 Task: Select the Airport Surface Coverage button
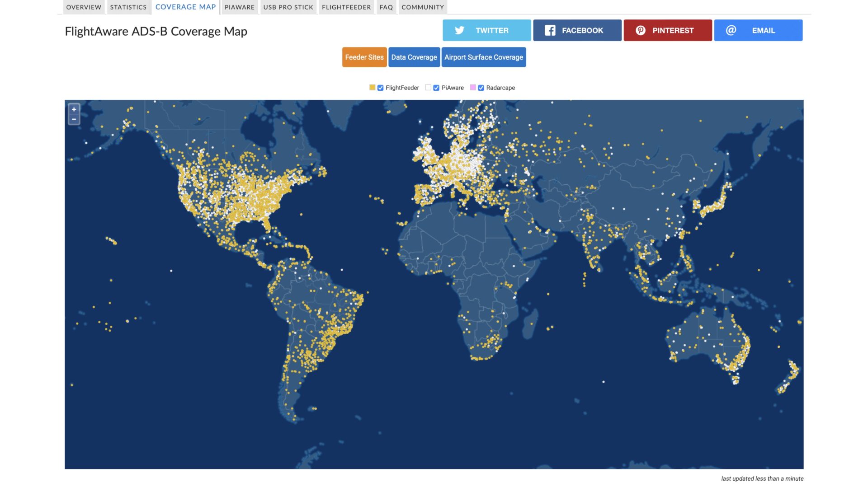coord(483,57)
